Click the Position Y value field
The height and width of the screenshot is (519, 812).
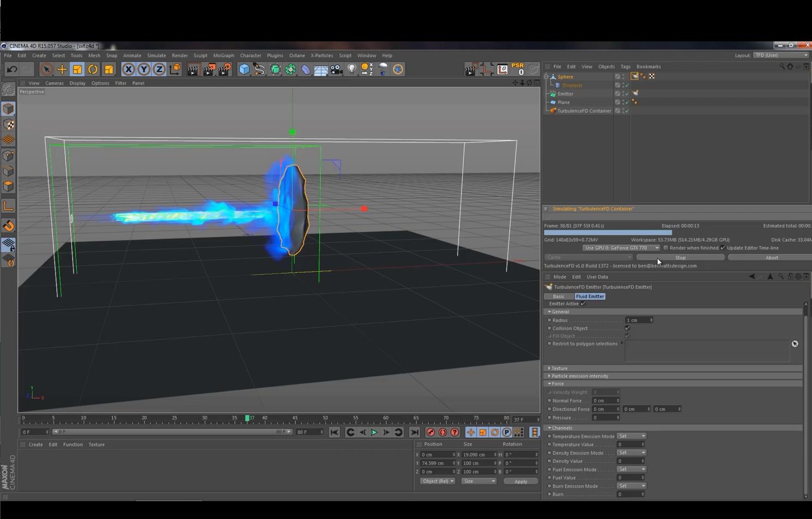[x=438, y=463]
